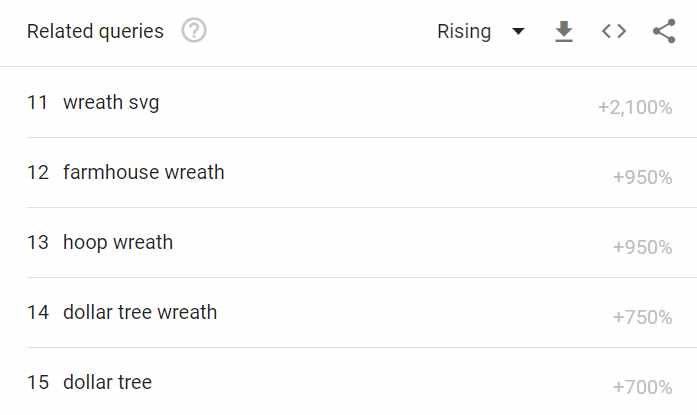This screenshot has width=697, height=415.
Task: Open the dollar tree wreath query
Action: 140,312
